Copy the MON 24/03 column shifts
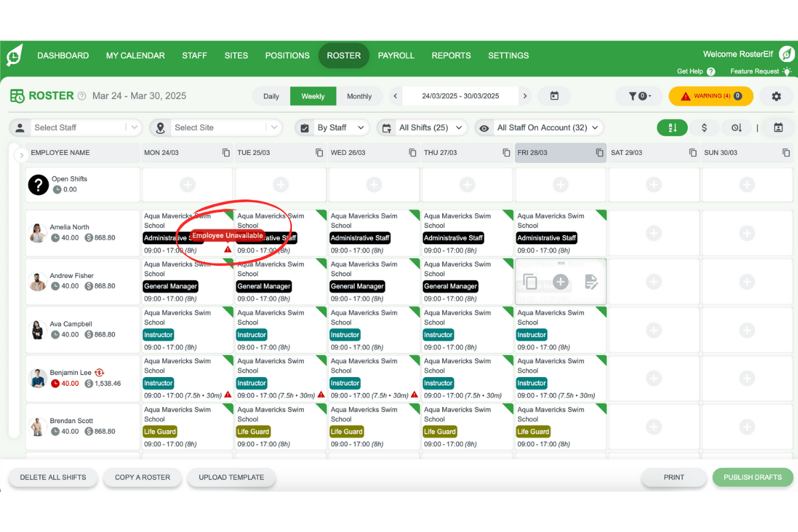 pyautogui.click(x=226, y=153)
